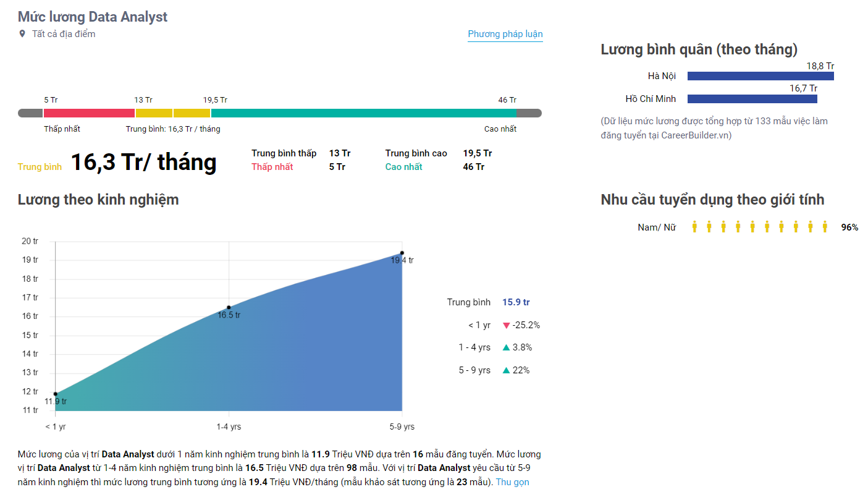Click the green up triangle beside 3.8%
The width and height of the screenshot is (868, 492).
pyautogui.click(x=506, y=347)
